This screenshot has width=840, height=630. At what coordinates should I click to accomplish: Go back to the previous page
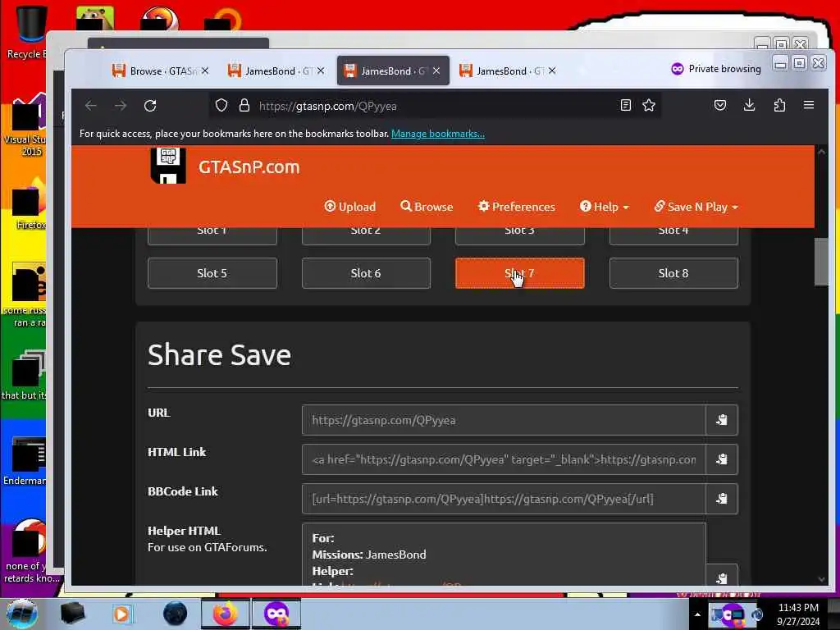point(90,106)
